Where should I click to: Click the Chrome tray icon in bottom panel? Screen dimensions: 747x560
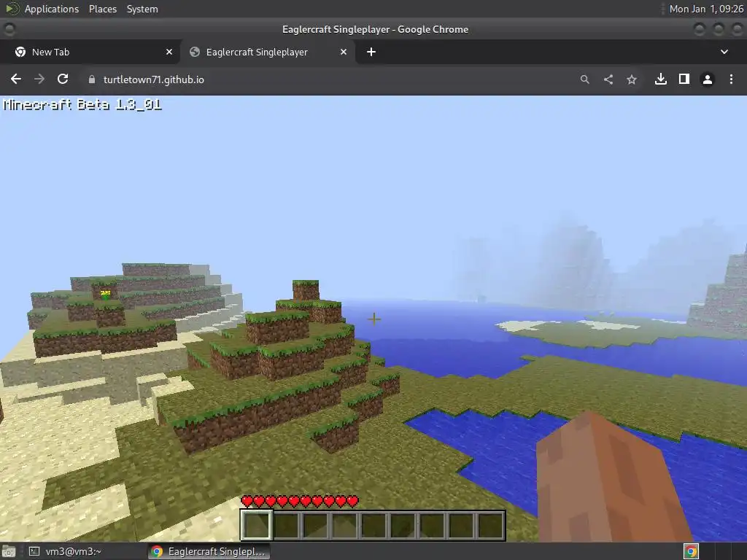(691, 551)
